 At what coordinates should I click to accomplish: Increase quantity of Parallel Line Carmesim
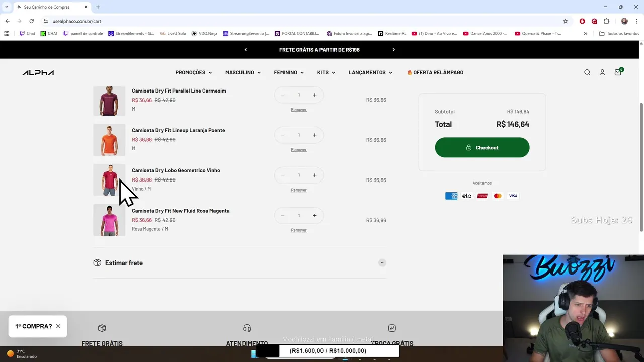tap(315, 95)
